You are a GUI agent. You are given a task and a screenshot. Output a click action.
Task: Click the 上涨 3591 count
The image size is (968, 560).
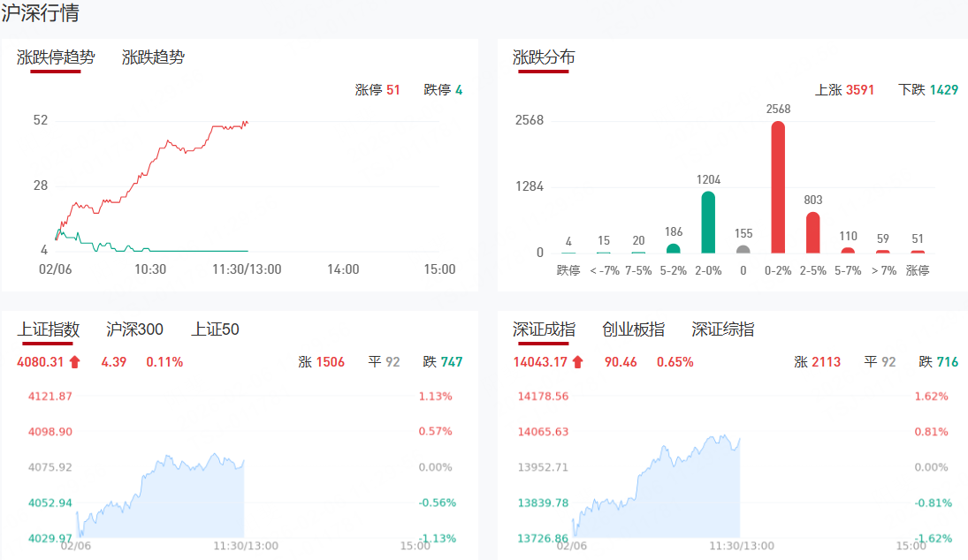pos(844,89)
